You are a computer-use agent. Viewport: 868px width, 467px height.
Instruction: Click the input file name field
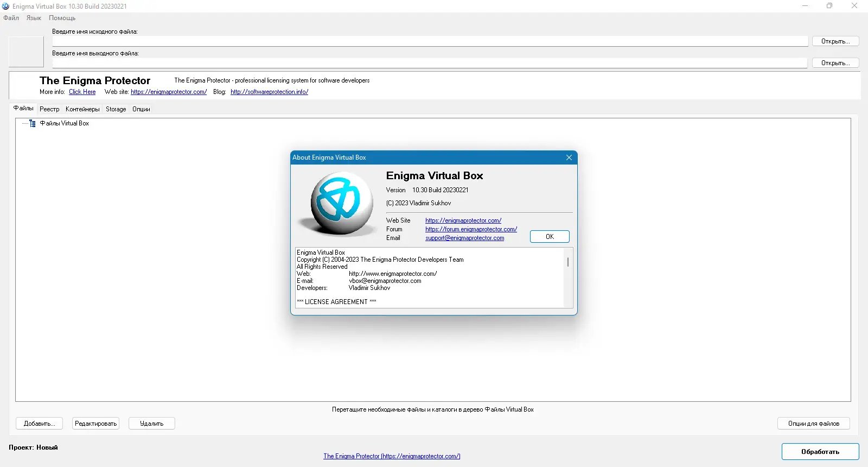click(x=430, y=41)
